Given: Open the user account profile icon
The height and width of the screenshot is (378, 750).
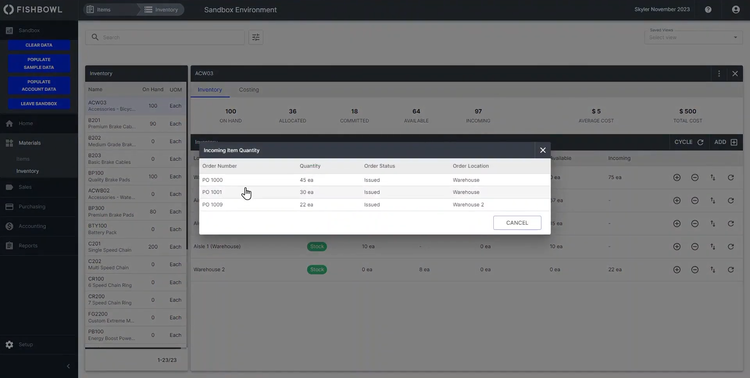Looking at the screenshot, I should pos(736,10).
